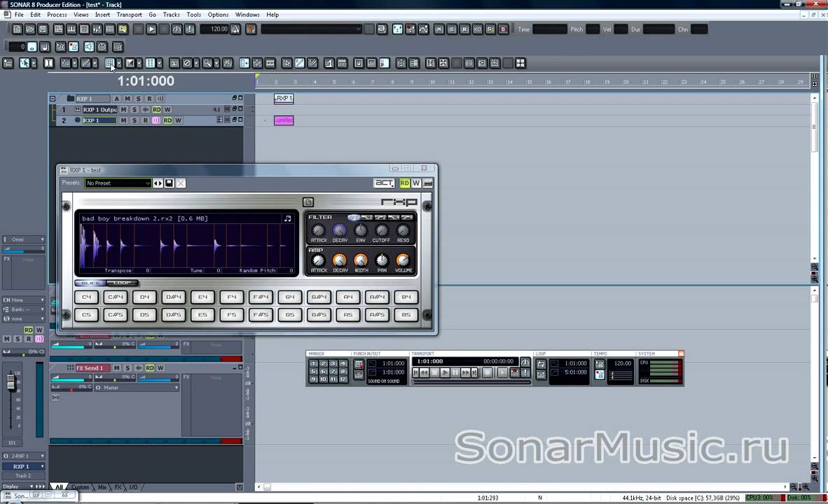Open the Tracks menu
This screenshot has width=828, height=504.
(x=171, y=15)
